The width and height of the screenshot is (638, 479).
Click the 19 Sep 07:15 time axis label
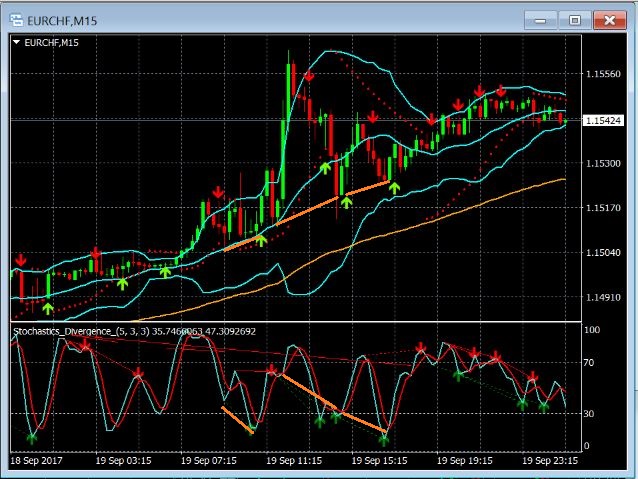pos(209,460)
